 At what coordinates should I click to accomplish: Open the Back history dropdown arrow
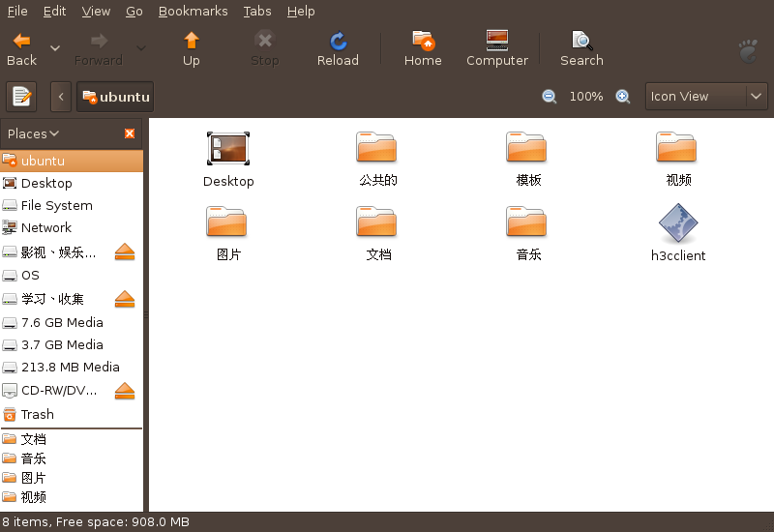click(55, 48)
